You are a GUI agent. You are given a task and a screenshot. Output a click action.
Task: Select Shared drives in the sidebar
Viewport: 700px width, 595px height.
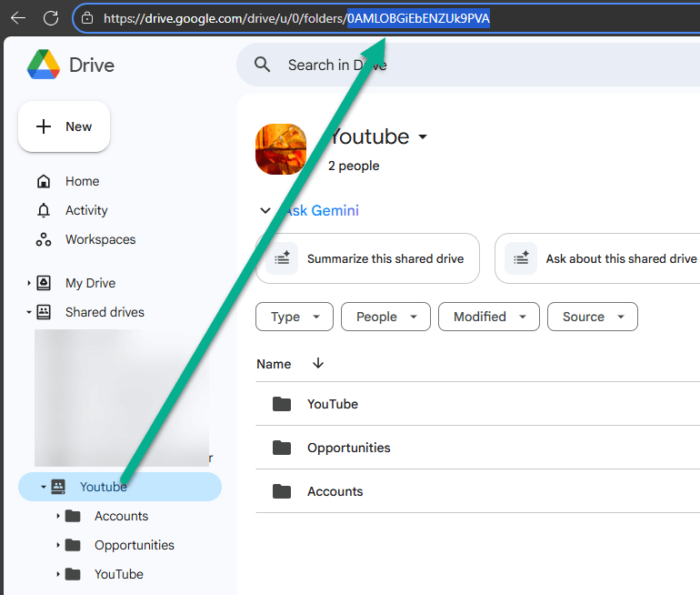(105, 312)
